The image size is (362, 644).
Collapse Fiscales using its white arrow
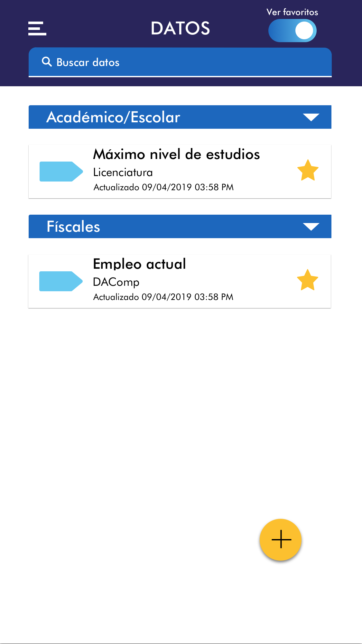click(311, 227)
